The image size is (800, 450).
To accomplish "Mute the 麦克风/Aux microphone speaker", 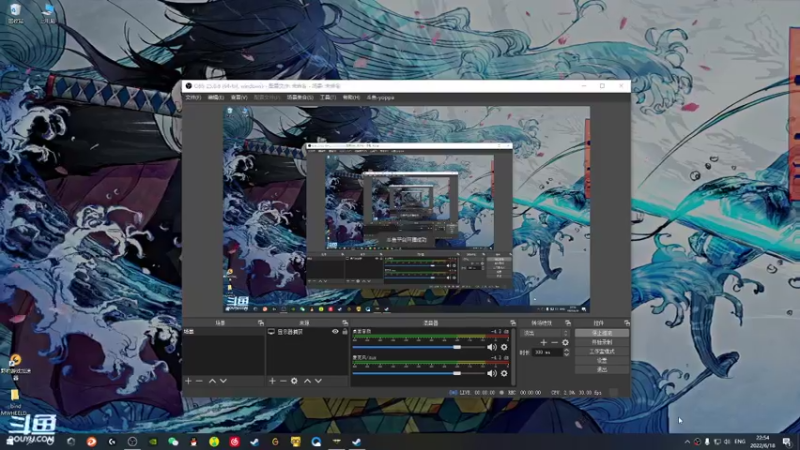I will click(492, 373).
